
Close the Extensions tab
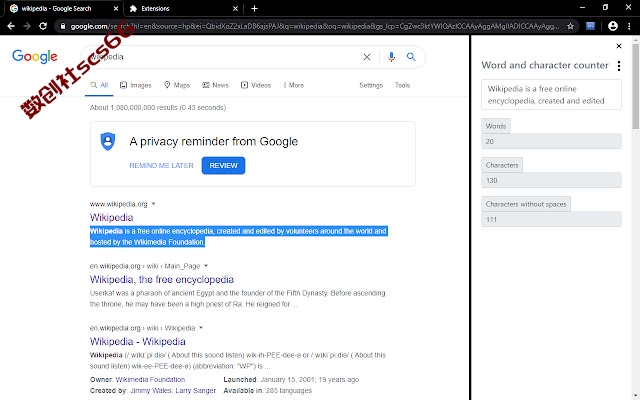[x=235, y=8]
